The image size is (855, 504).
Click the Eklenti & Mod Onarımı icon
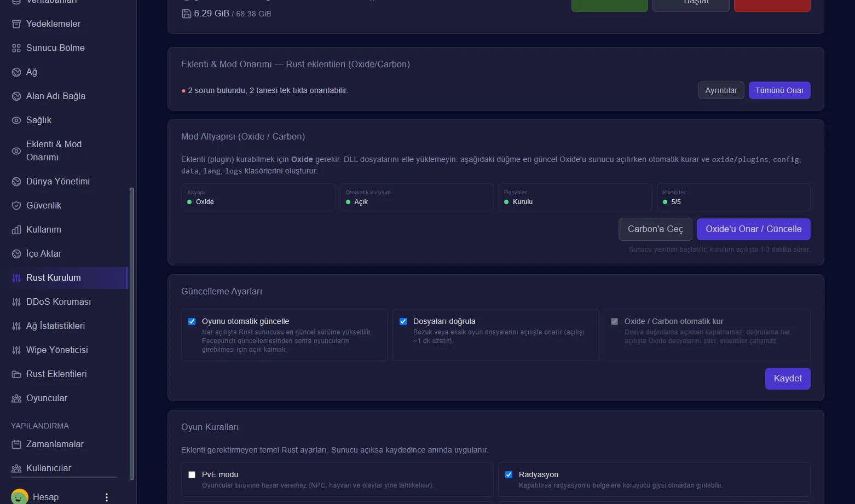16,151
